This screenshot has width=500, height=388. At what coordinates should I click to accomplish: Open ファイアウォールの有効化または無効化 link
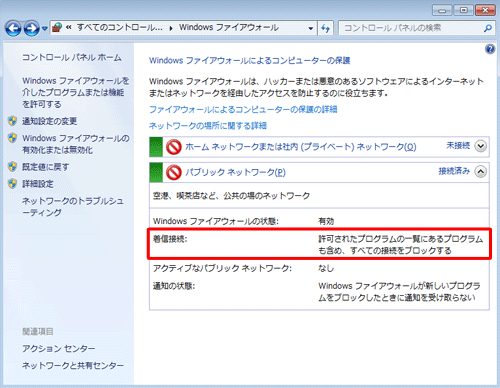(76, 144)
